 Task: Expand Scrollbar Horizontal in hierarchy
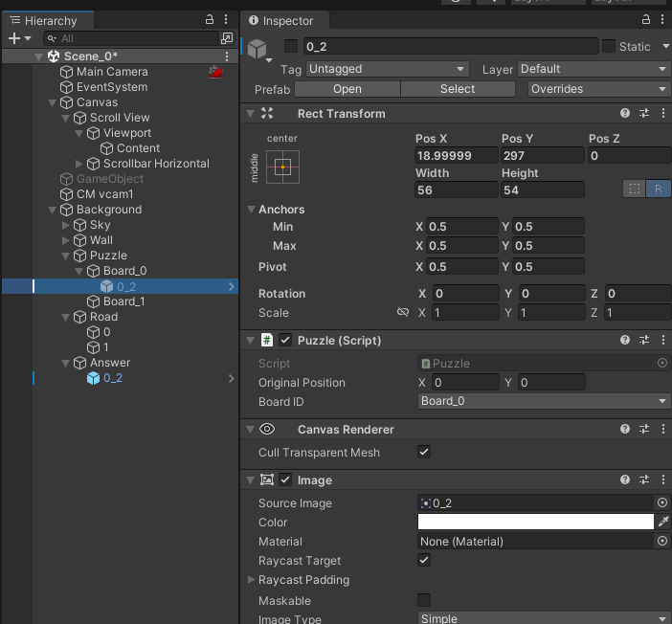pyautogui.click(x=78, y=164)
